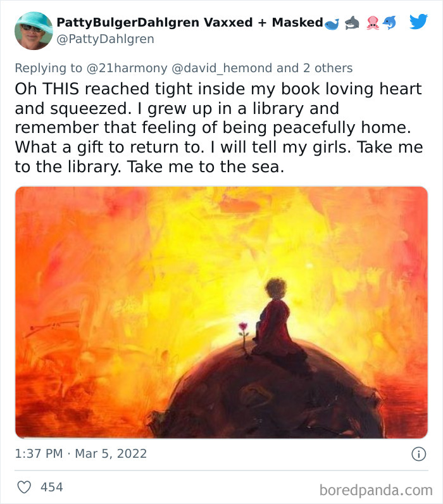
Task: Open the tweet info circle icon
Action: pos(418,454)
